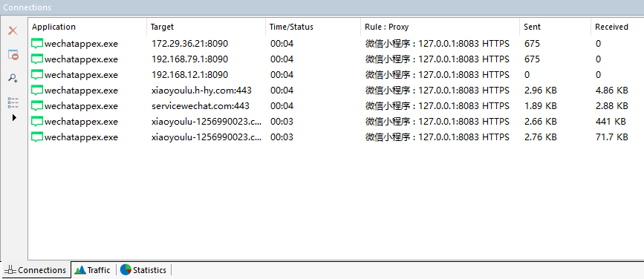The width and height of the screenshot is (644, 279).
Task: Click the 2.88 KB received value
Action: pos(611,106)
